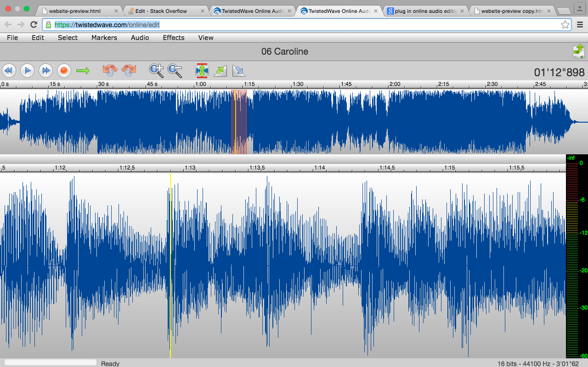
Task: Open the File menu
Action: click(x=12, y=38)
